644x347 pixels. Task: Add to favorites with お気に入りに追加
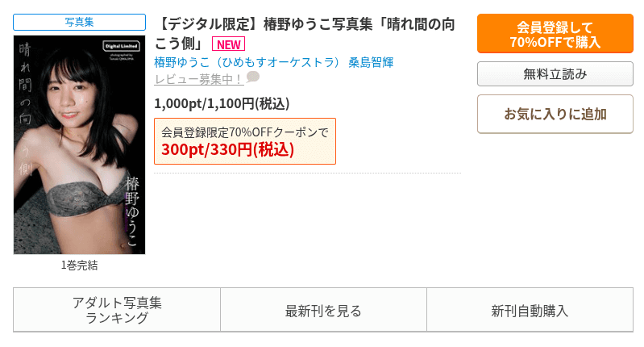tap(555, 114)
